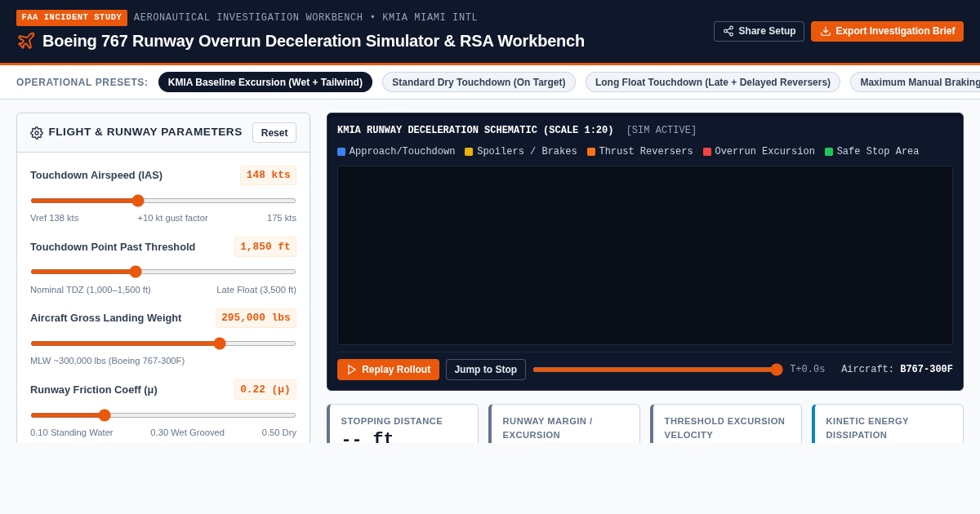Click the orange Thrust Reversers legend swatch
The image size is (980, 514).
click(x=591, y=152)
